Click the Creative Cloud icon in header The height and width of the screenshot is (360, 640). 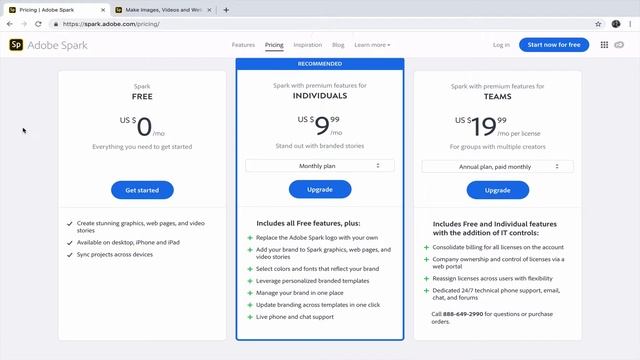[619, 45]
